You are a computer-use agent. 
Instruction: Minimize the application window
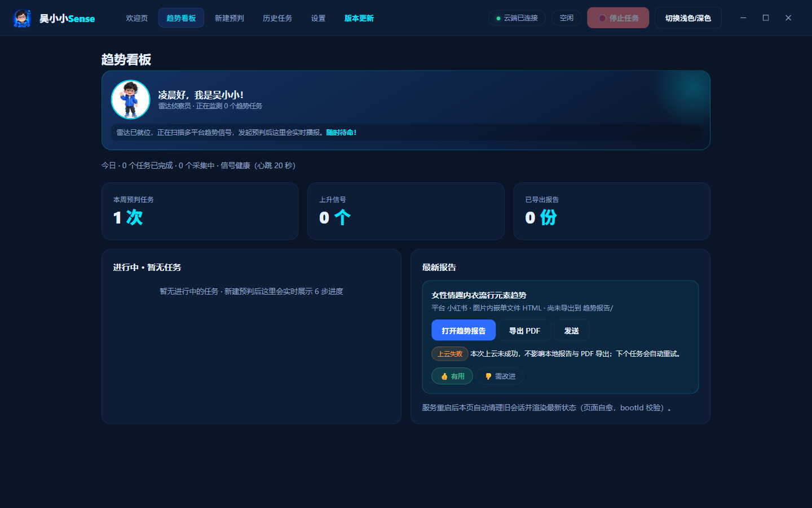point(743,18)
